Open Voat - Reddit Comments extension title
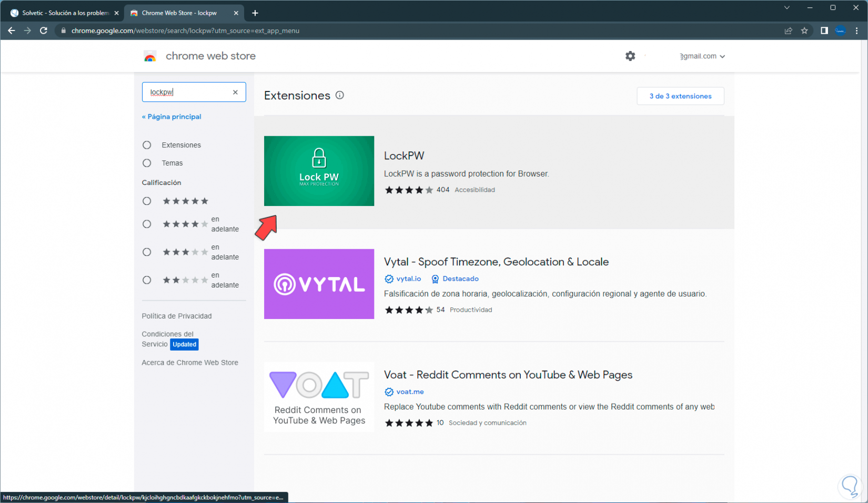 (x=508, y=375)
